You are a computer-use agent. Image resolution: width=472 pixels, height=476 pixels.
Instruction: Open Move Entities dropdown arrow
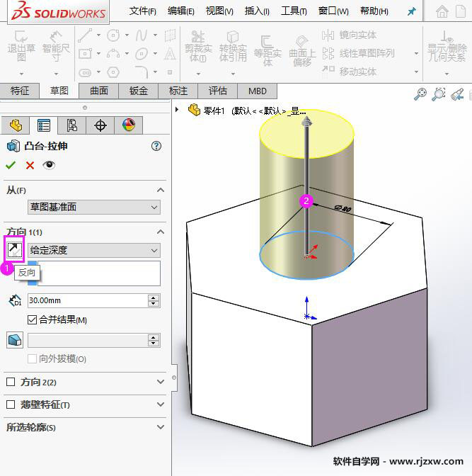pyautogui.click(x=417, y=72)
